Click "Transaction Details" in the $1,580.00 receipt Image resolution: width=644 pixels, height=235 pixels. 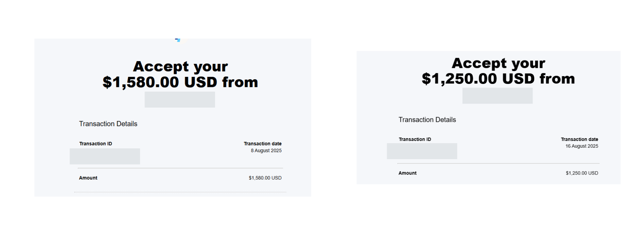click(x=108, y=124)
